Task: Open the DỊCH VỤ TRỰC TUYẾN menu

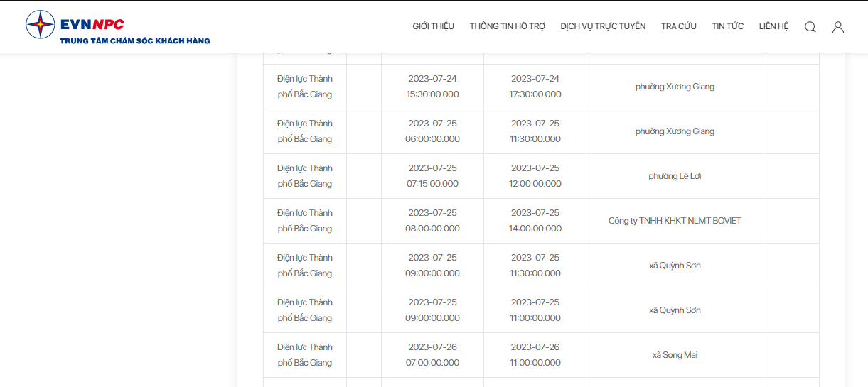Action: (x=603, y=26)
